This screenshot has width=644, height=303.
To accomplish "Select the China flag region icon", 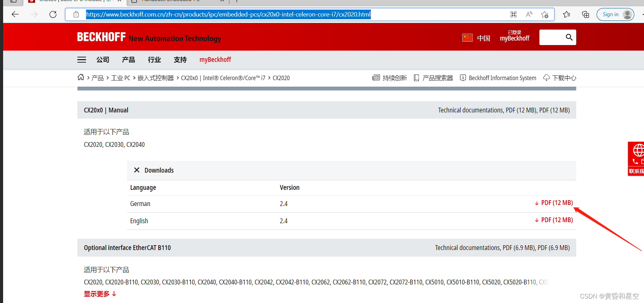I will pos(468,38).
